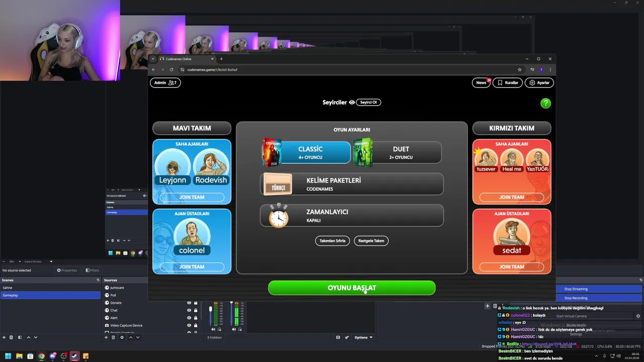
Task: Select the Jumscare source in OBS
Action: [x=117, y=288]
